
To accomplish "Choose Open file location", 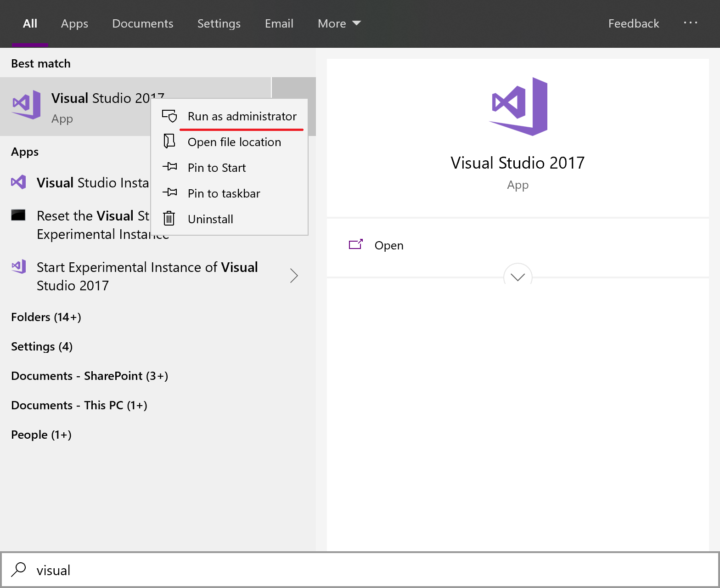I will tap(230, 142).
